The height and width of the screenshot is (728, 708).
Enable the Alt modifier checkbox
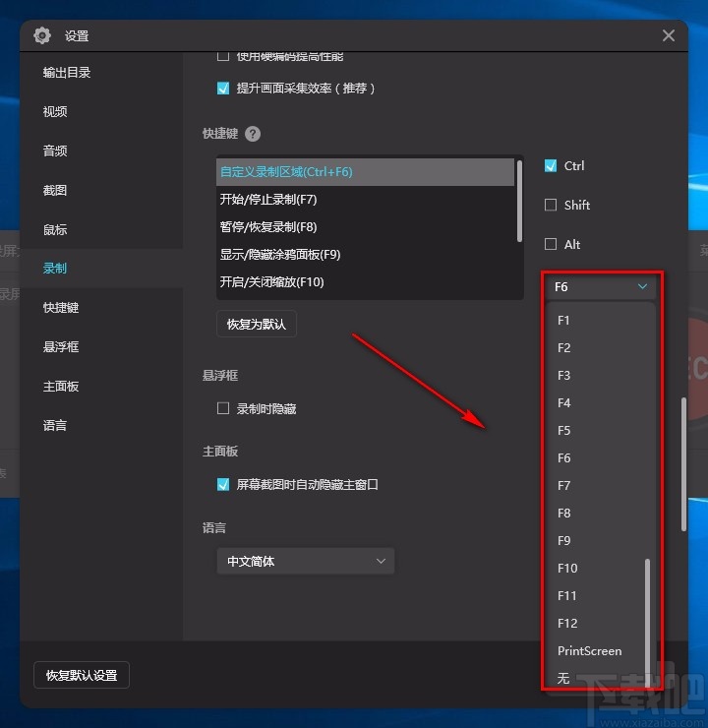551,244
